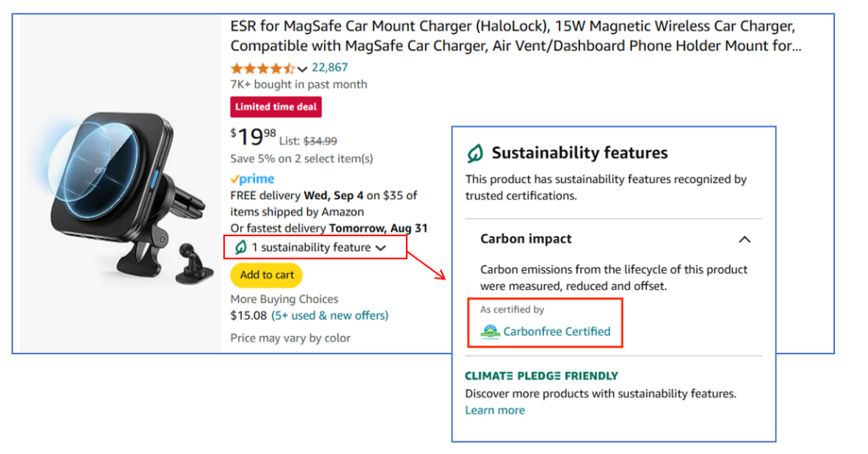Open the 5+ used & new offers link
Screen dimensions: 868x454
coord(330,315)
